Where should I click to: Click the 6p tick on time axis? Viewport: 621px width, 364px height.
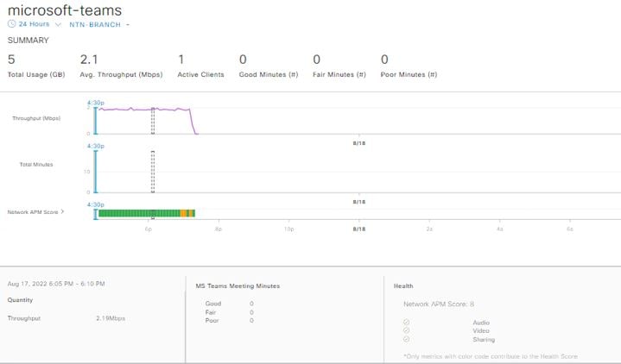tap(148, 229)
